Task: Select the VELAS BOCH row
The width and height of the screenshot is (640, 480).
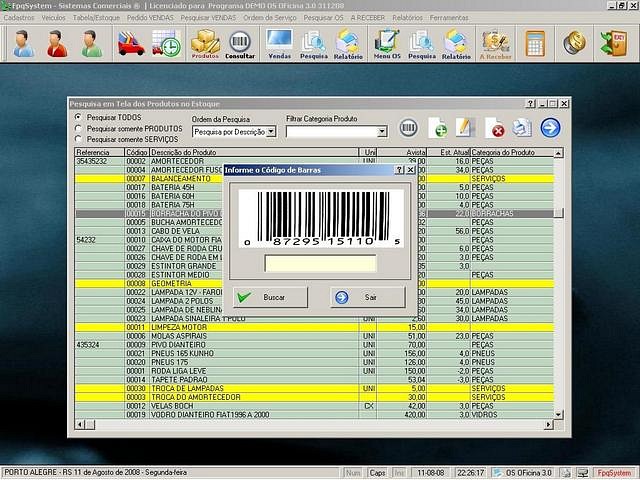Action: click(314, 406)
